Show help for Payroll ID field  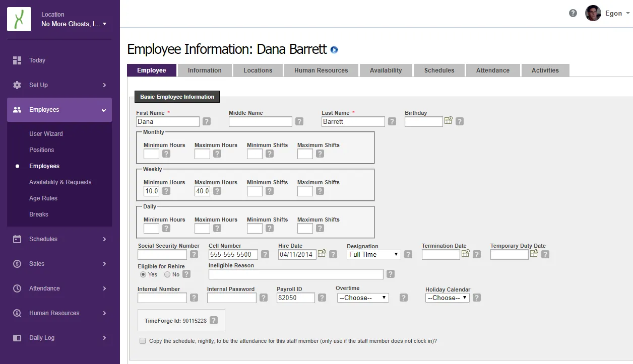322,298
